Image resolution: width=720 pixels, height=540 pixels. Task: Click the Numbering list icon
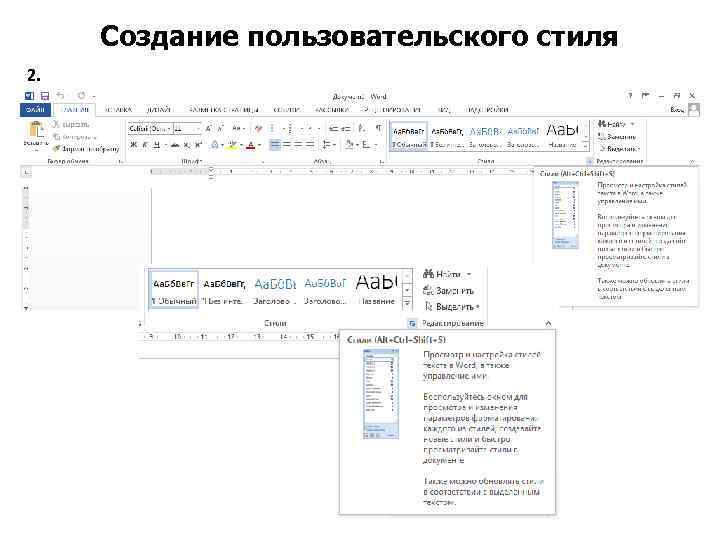pyautogui.click(x=290, y=129)
